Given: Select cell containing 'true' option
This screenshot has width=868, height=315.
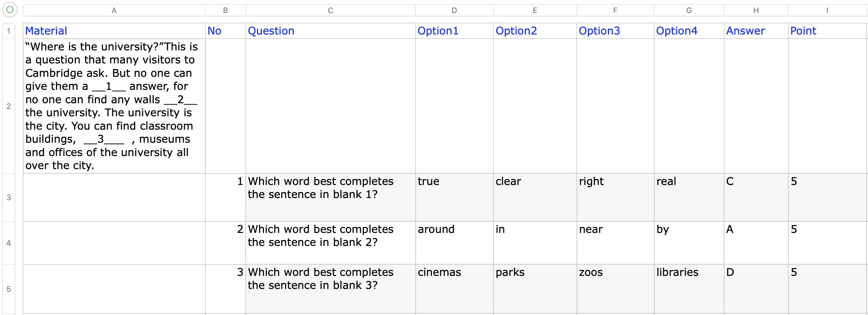Looking at the screenshot, I should 454,197.
